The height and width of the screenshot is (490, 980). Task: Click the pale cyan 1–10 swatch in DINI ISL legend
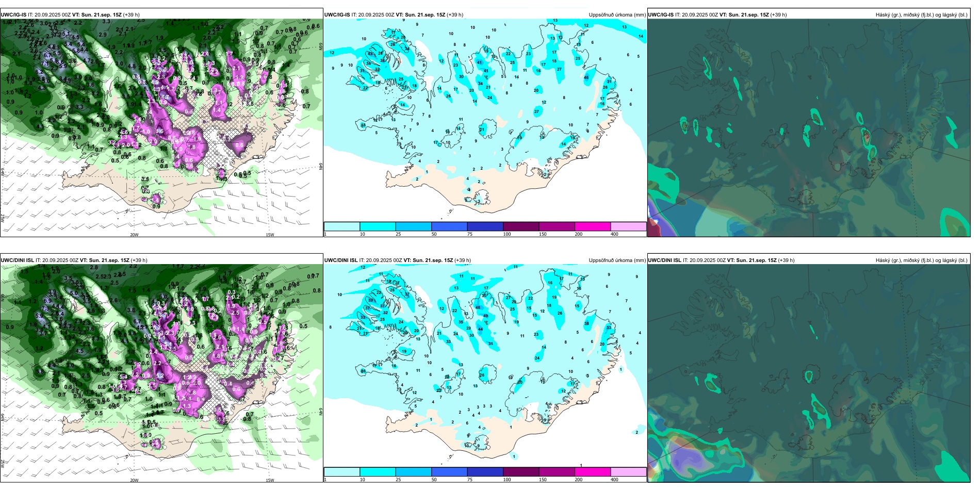tap(342, 472)
